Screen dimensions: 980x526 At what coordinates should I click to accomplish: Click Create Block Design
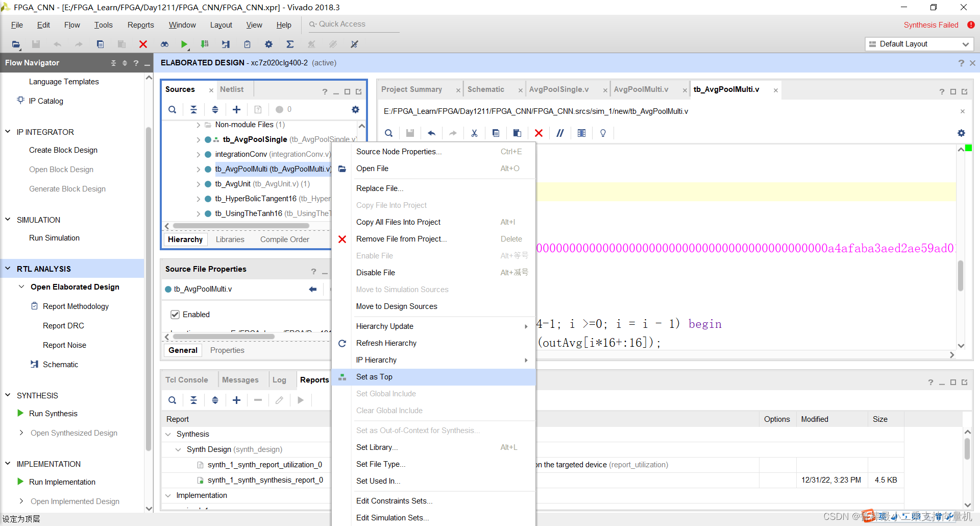point(63,150)
